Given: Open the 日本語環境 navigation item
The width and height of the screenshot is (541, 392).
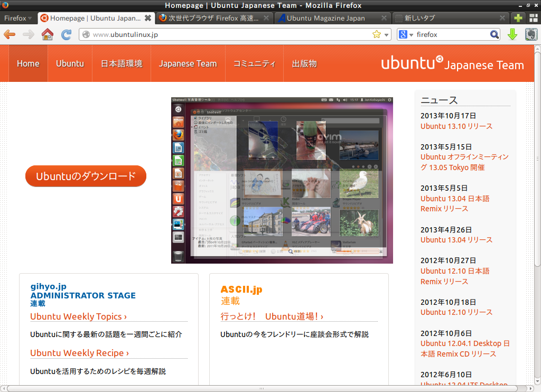Looking at the screenshot, I should point(122,63).
